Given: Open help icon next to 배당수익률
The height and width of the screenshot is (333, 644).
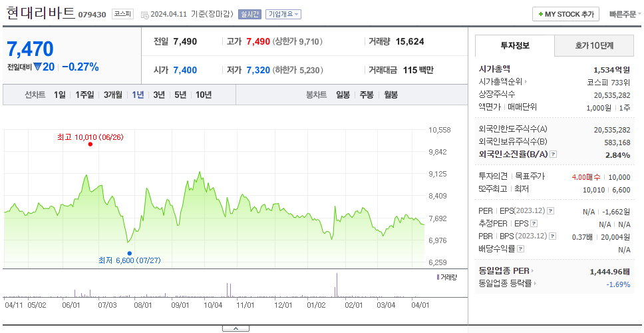Looking at the screenshot, I should [520, 248].
